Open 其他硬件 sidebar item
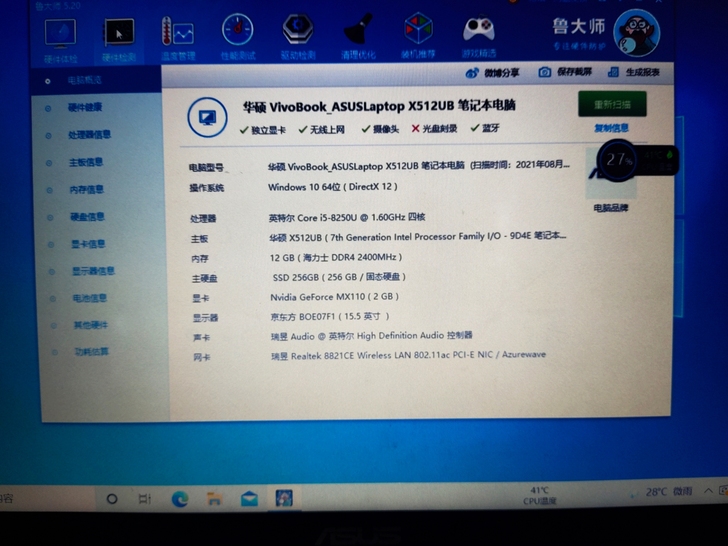Image resolution: width=728 pixels, height=546 pixels. (91, 325)
